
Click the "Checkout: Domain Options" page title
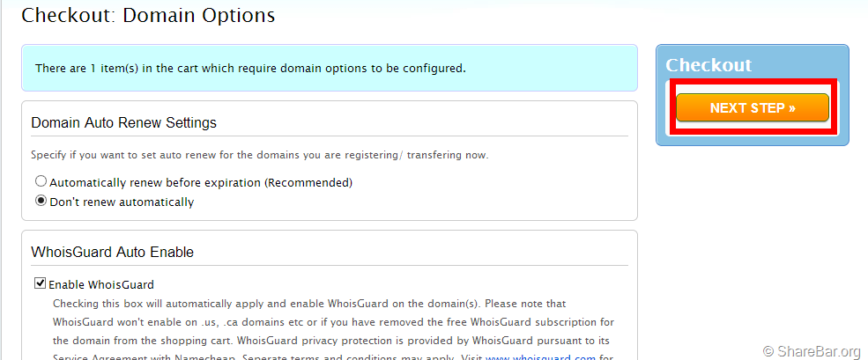[148, 15]
